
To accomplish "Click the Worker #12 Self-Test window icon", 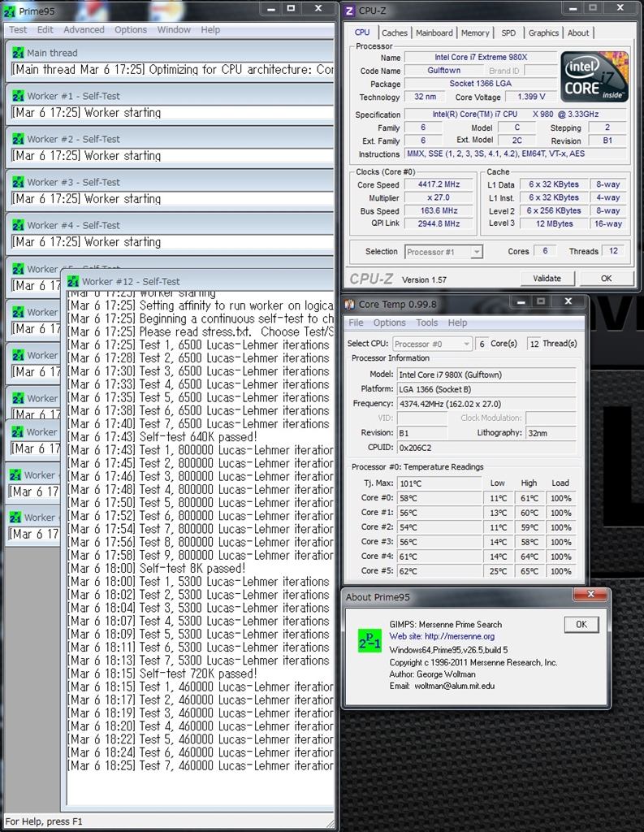I will pyautogui.click(x=73, y=281).
